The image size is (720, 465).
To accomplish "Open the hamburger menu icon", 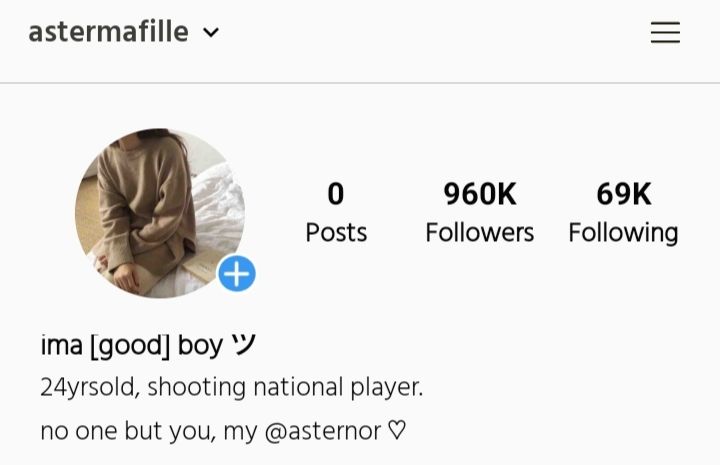I will 665,32.
